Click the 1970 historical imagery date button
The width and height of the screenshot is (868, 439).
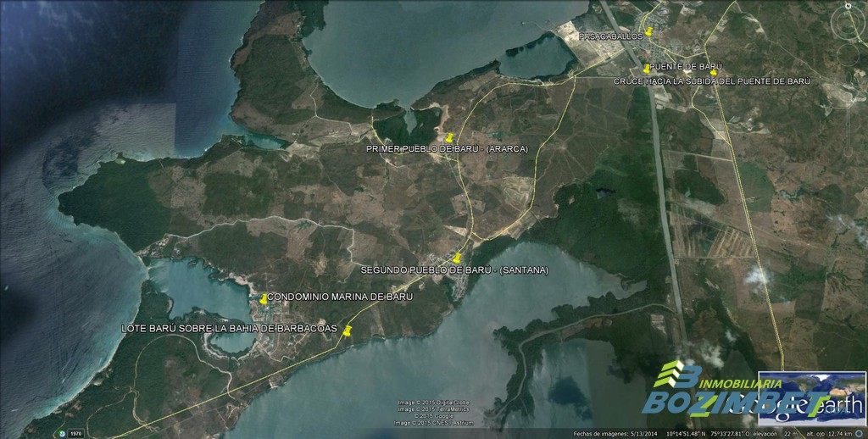coord(75,432)
